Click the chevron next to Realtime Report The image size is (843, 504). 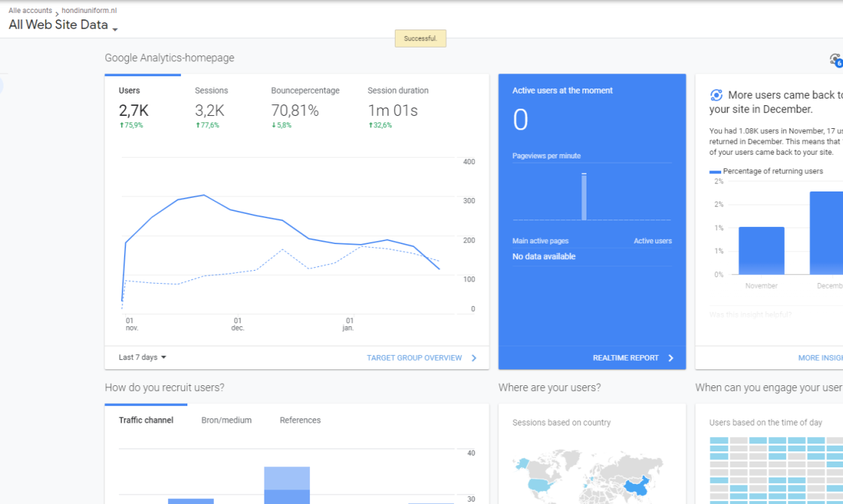(671, 358)
